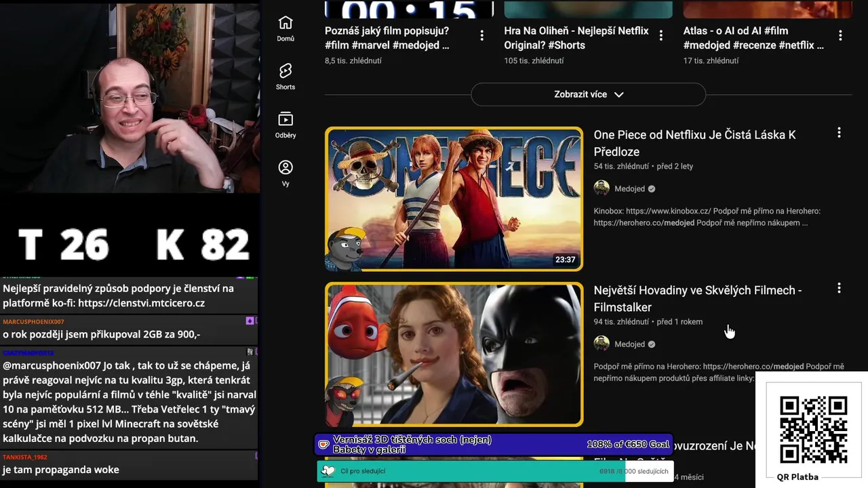Click chat username MARCUSPHOENIX007
The width and height of the screenshot is (868, 488).
pyautogui.click(x=33, y=321)
